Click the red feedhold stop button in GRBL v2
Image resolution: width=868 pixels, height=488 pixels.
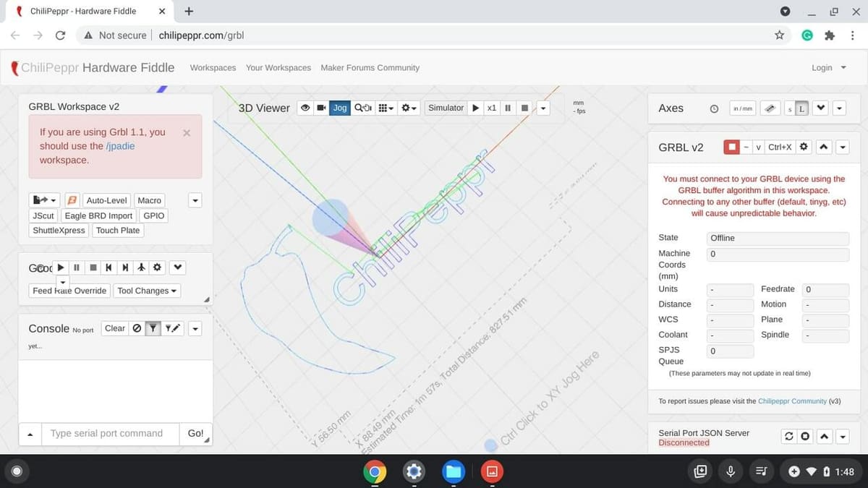point(732,147)
